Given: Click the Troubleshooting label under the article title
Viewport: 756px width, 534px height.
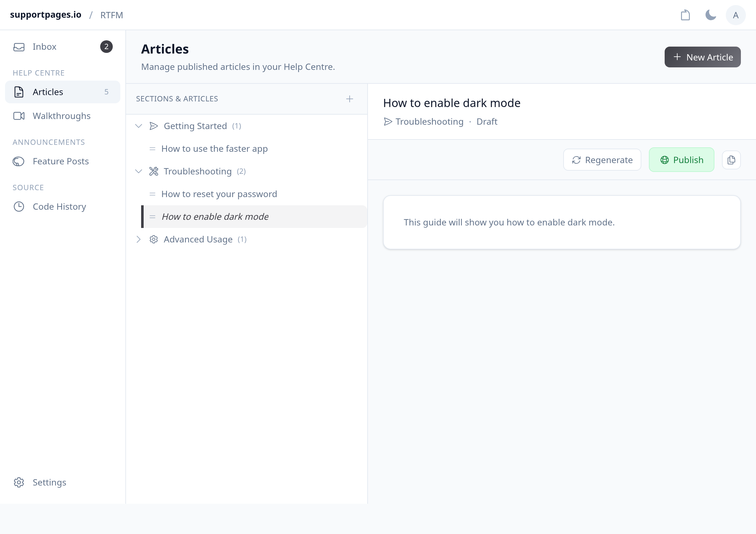Looking at the screenshot, I should coord(429,122).
